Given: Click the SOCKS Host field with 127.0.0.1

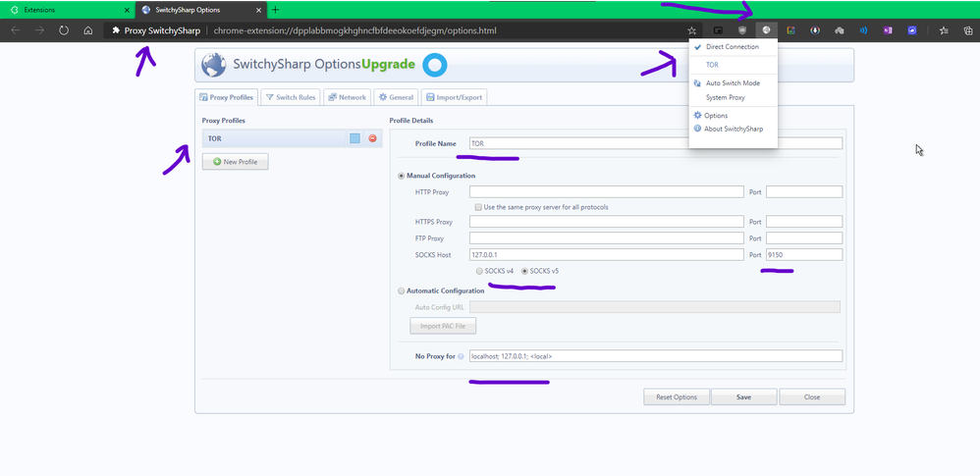Looking at the screenshot, I should 607,255.
